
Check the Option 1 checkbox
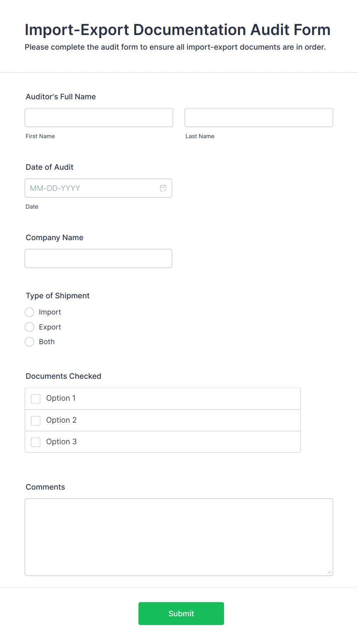point(36,399)
